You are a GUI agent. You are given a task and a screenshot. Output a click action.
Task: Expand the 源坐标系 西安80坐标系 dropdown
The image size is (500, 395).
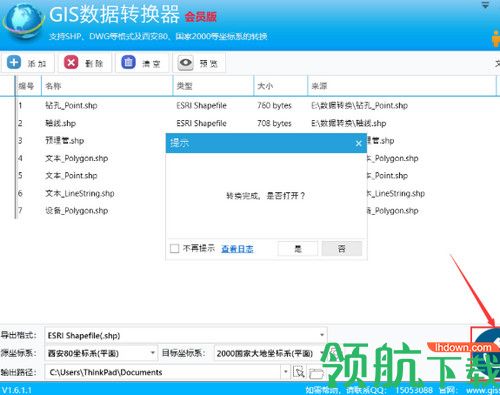click(x=153, y=353)
